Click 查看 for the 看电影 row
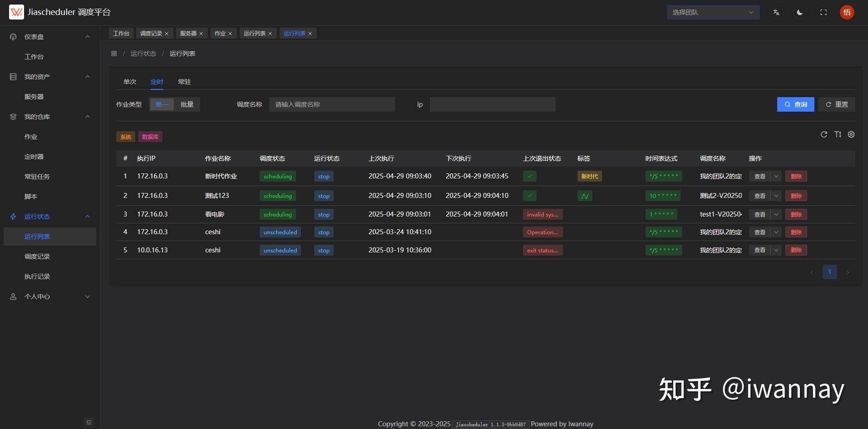 click(760, 214)
